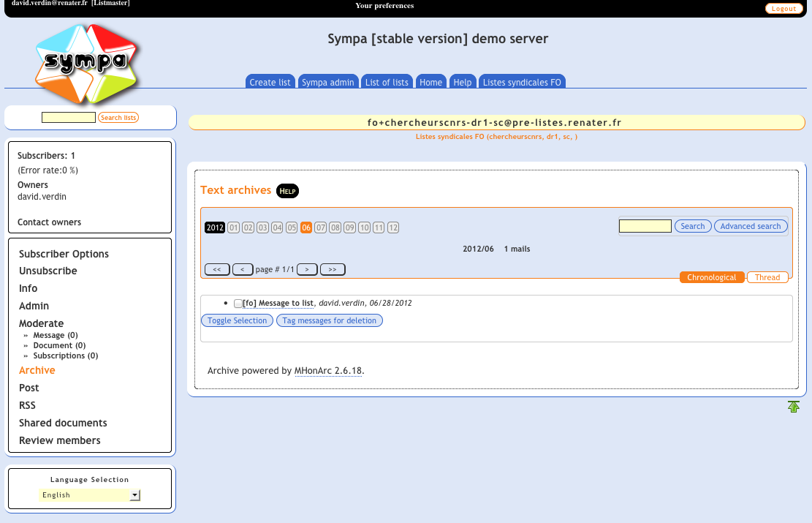This screenshot has height=523, width=812.
Task: Click 'Listes syndicales FO (chercheurscnrs, dr1, sc, )' text
Action: click(x=496, y=137)
